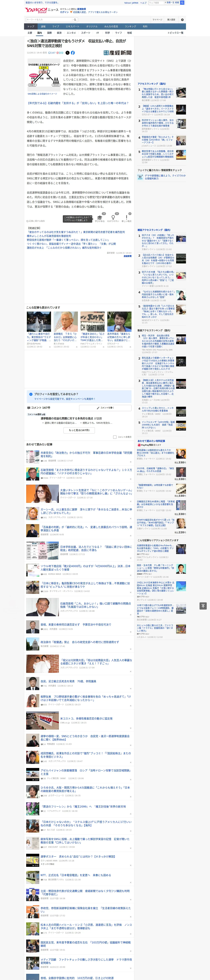Image resolution: width=210 pixels, height=980 pixels.
Task: Click the ヘルプ link in header
Action: click(x=143, y=3)
